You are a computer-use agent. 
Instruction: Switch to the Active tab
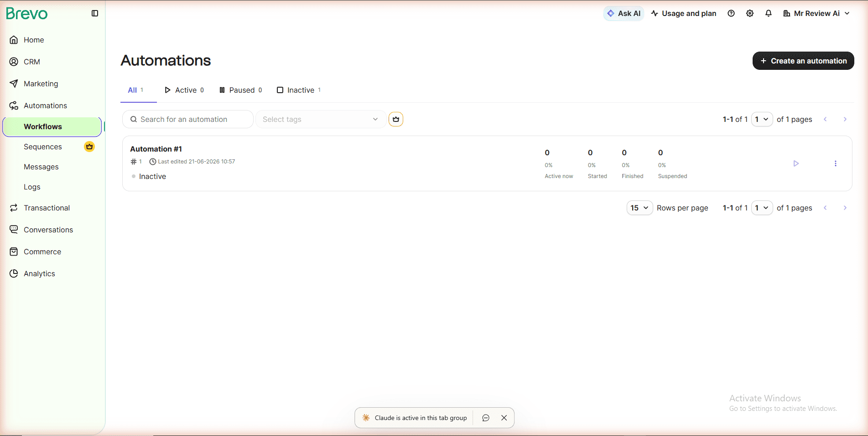[x=184, y=90]
